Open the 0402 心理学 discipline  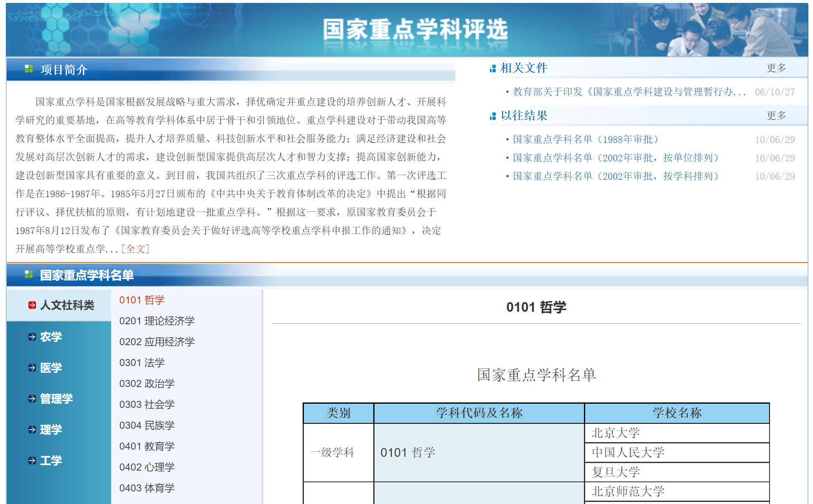pyautogui.click(x=147, y=467)
